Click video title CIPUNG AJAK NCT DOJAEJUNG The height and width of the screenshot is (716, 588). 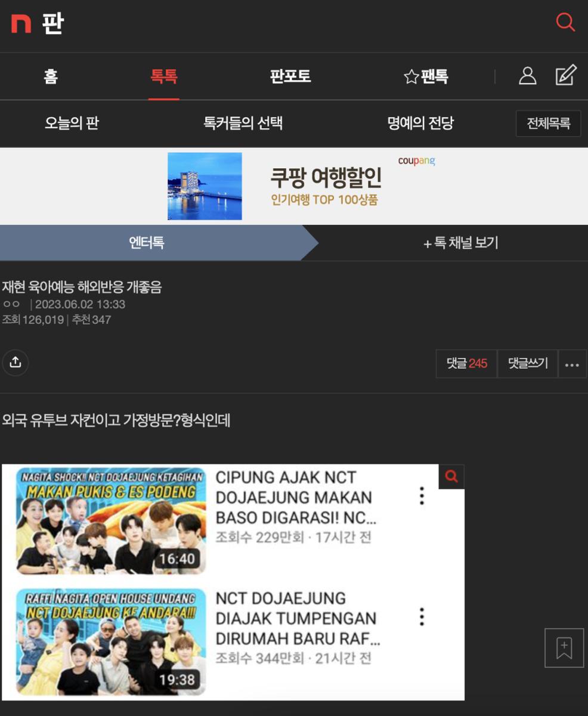(x=296, y=497)
